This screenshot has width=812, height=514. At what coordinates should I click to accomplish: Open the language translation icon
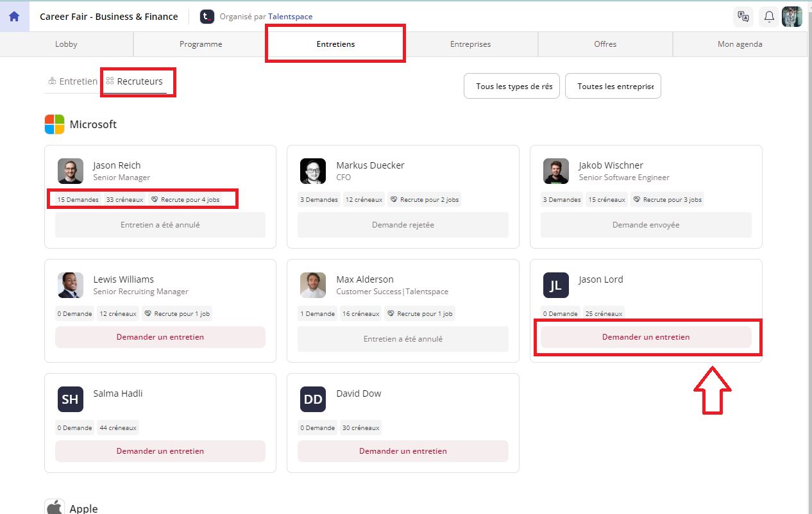(x=743, y=17)
